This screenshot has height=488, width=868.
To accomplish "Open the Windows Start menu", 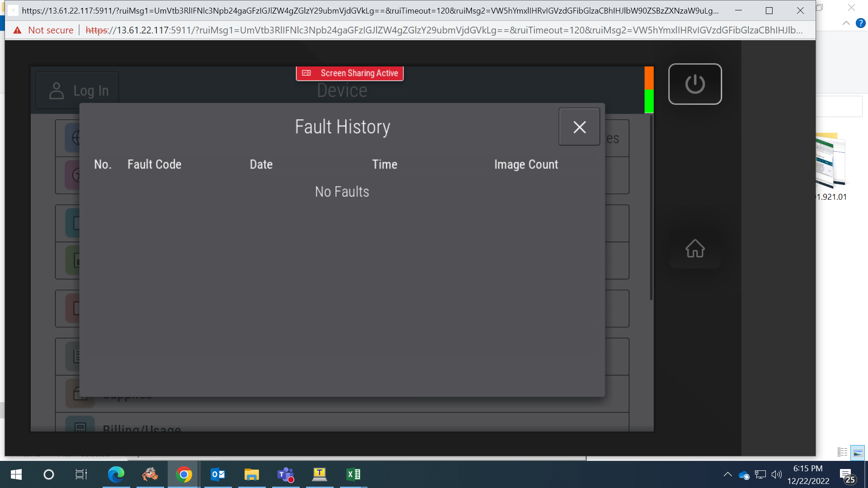I will (16, 474).
